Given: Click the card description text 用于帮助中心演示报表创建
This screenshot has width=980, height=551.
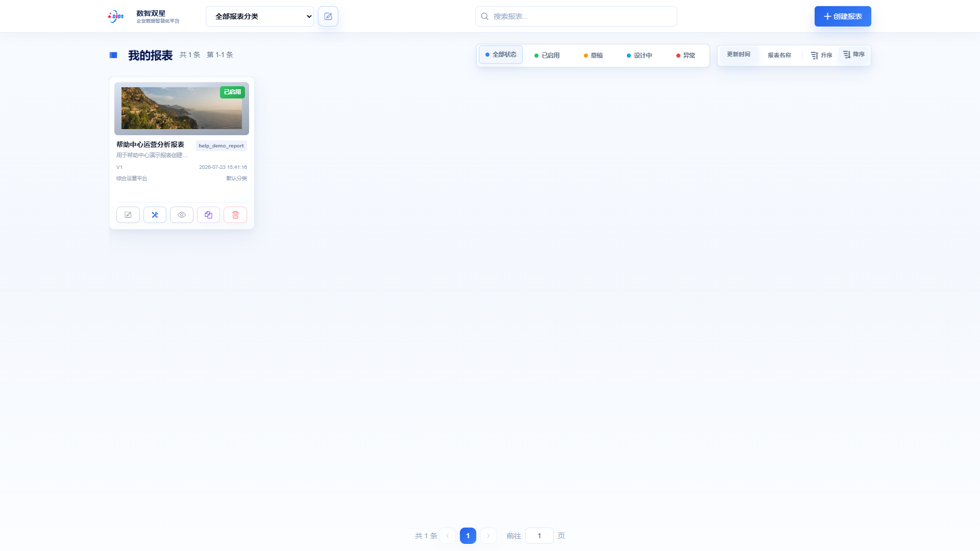Looking at the screenshot, I should pyautogui.click(x=152, y=155).
